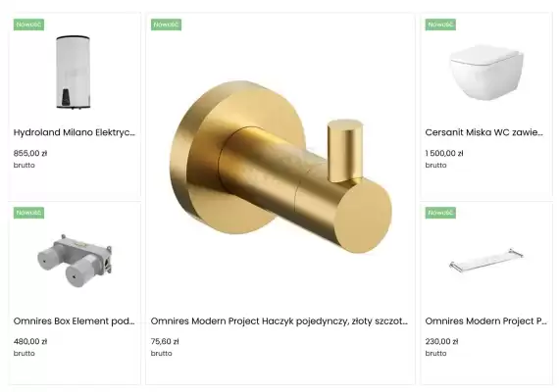This screenshot has height=392, width=559.
Task: Click the Nowość badge on Hydroland heater
Action: click(28, 24)
